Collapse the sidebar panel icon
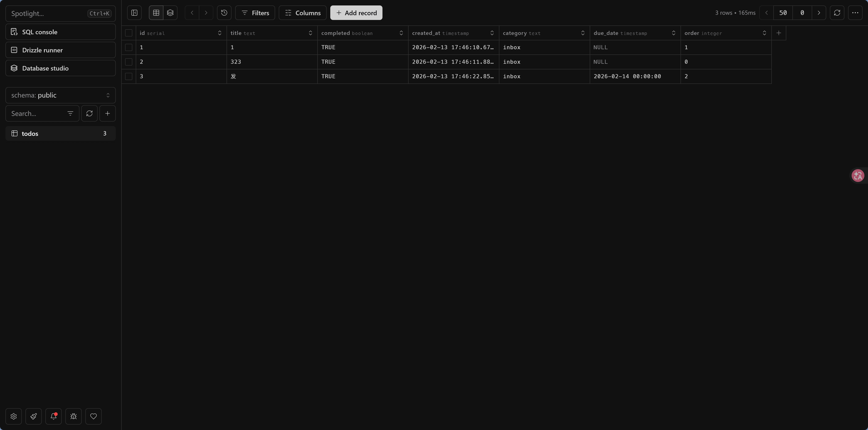This screenshot has width=868, height=430. (134, 13)
